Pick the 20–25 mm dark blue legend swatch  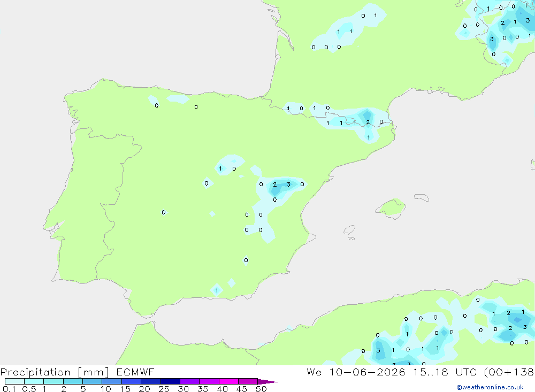(151, 381)
